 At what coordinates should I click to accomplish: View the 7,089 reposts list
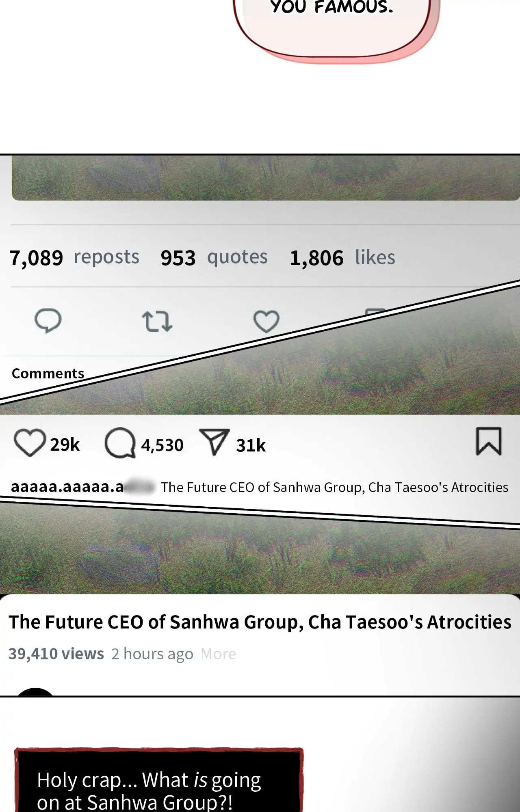(x=74, y=257)
